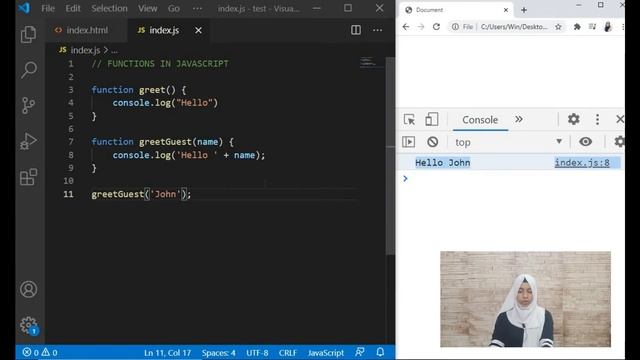640x360 pixels.
Task: Toggle the console sidebar
Action: click(409, 142)
